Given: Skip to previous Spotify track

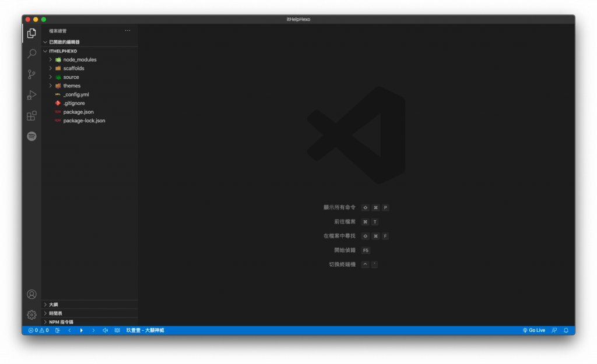Looking at the screenshot, I should [69, 330].
